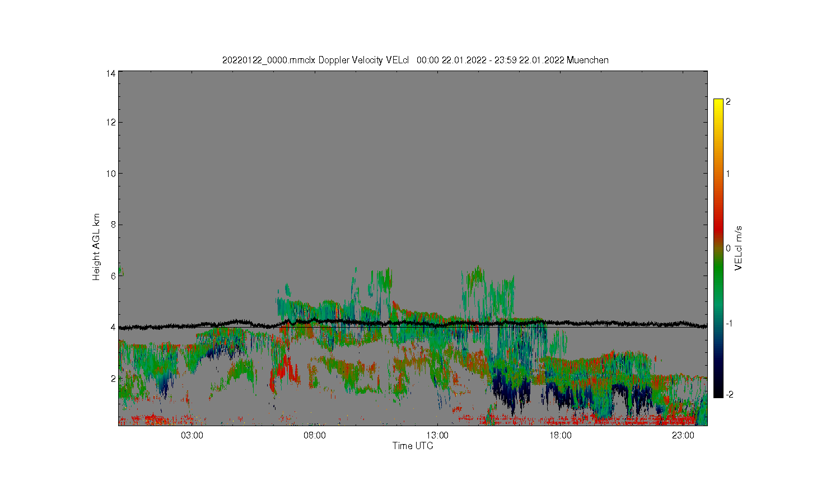
Task: Click the height axis label 4
Action: tap(114, 327)
